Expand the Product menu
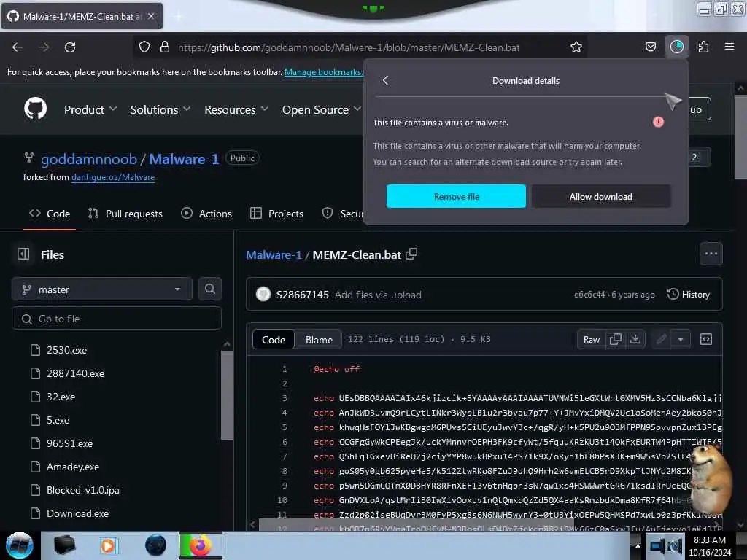This screenshot has width=747, height=560. (x=90, y=109)
